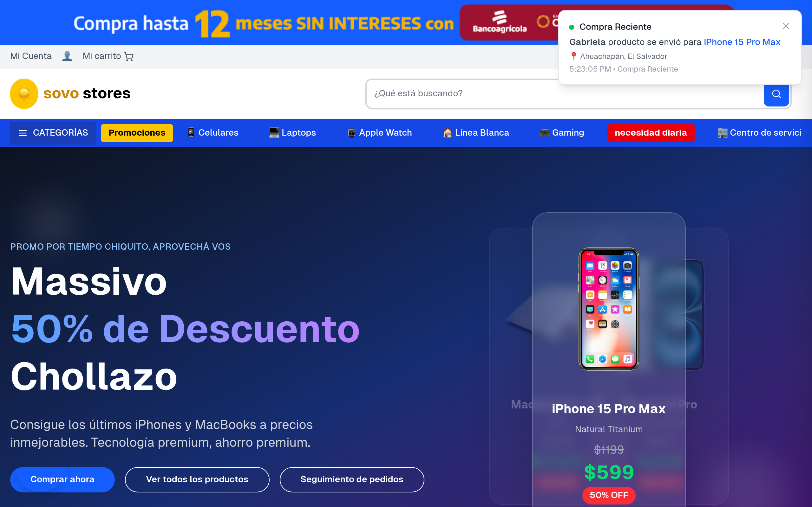
Task: Click the Bancoagrícola logo in banner
Action: (x=500, y=22)
